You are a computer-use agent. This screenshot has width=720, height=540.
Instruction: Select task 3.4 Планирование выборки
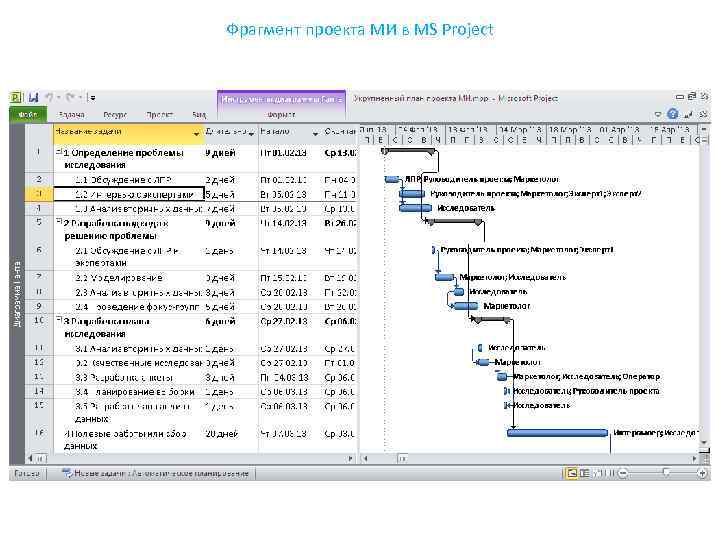point(135,392)
